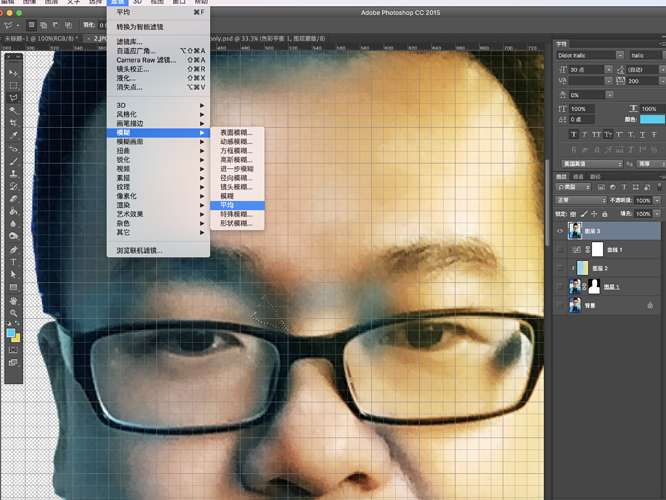Select the Zoom magnifier tool
The image size is (666, 500).
(13, 313)
